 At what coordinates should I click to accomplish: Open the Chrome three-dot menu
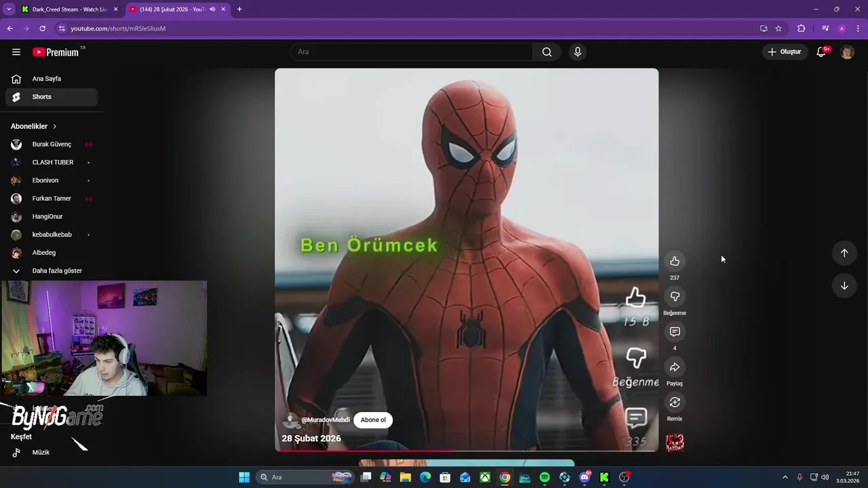(x=859, y=28)
